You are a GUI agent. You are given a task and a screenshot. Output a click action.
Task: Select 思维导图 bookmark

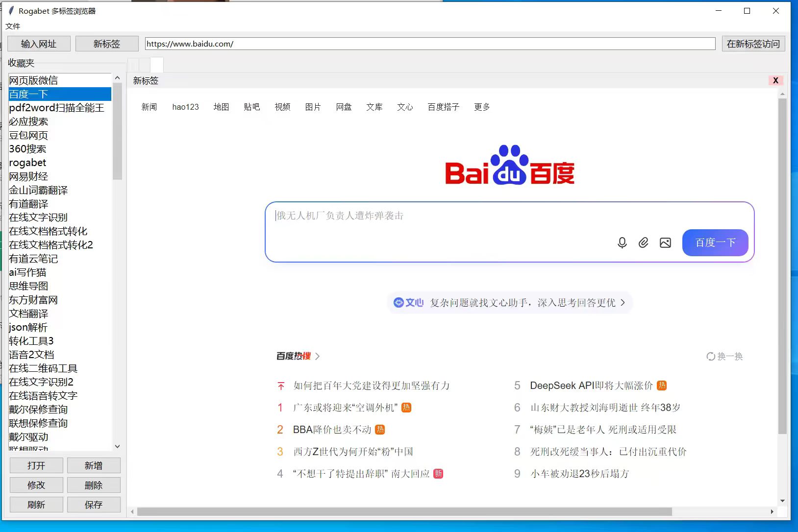[60, 286]
